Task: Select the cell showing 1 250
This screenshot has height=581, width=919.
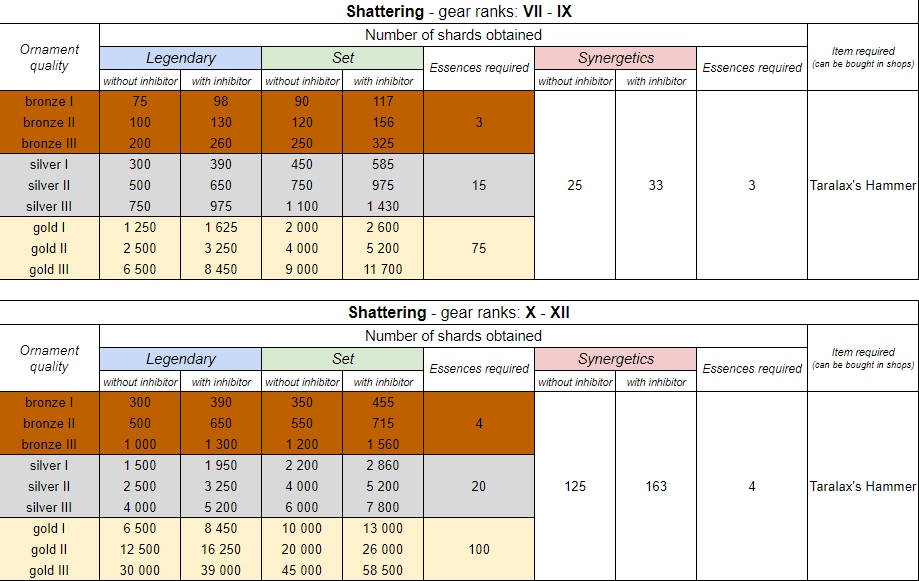Action: coord(139,227)
